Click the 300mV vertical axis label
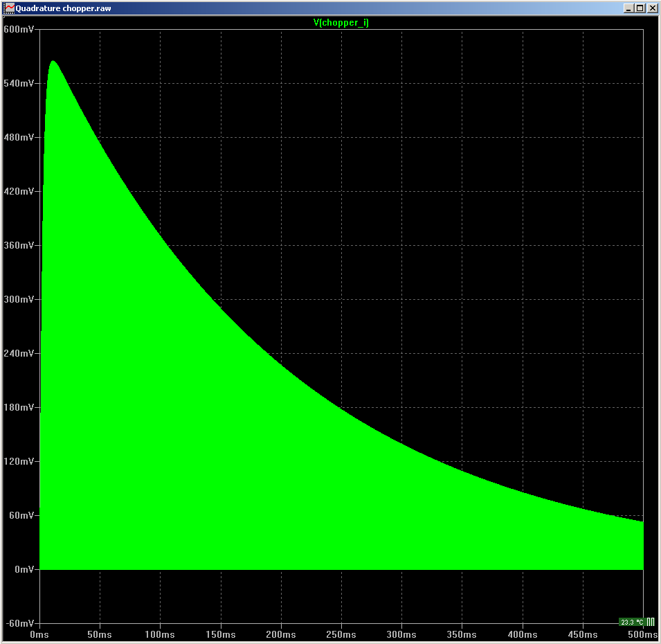Image resolution: width=661 pixels, height=644 pixels. click(19, 299)
